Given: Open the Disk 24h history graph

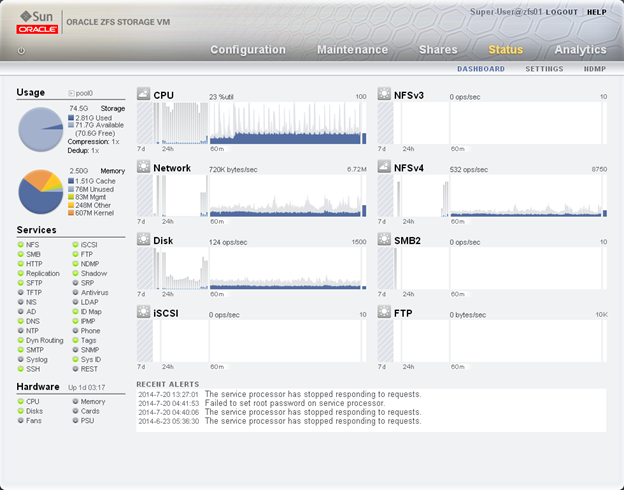Looking at the screenshot, I should pos(185,268).
